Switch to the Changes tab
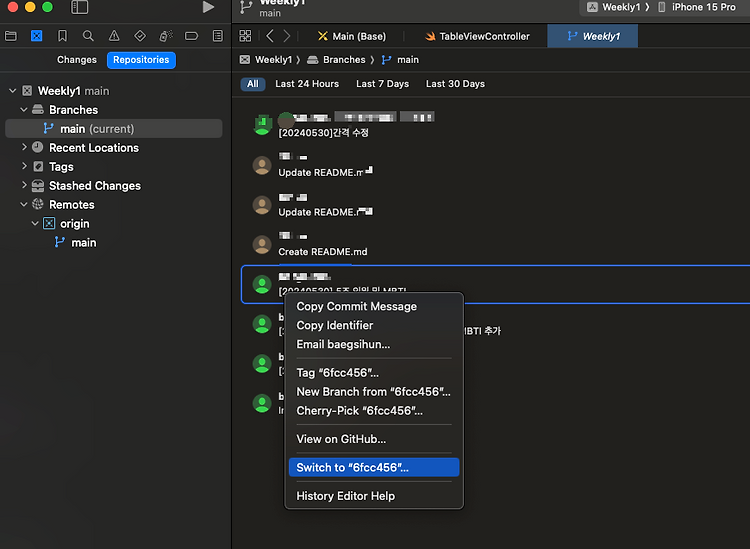The width and height of the screenshot is (750, 549). pos(77,60)
